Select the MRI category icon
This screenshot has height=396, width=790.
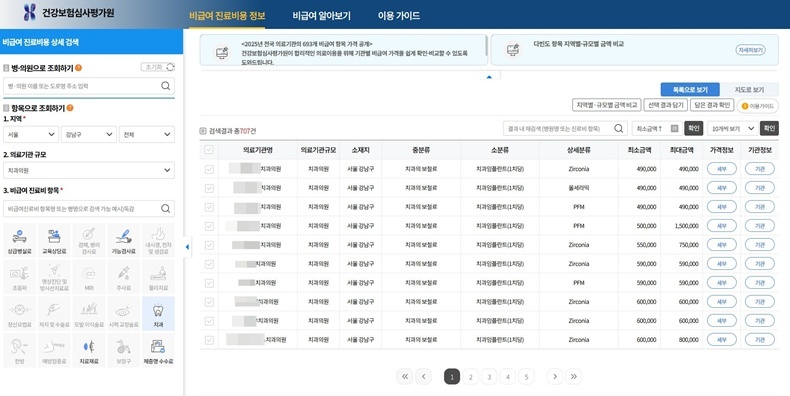pos(89,277)
